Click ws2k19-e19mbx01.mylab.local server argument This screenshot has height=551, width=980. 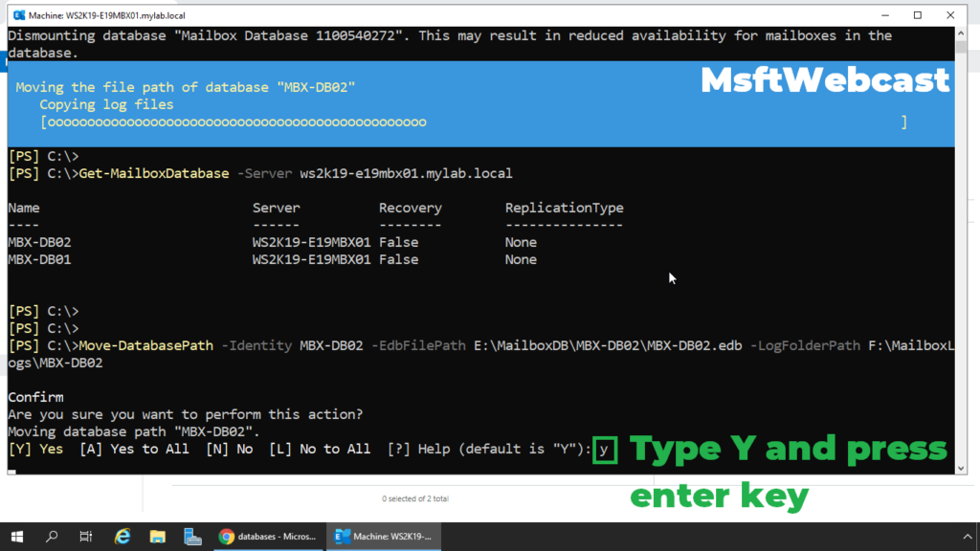click(x=406, y=174)
